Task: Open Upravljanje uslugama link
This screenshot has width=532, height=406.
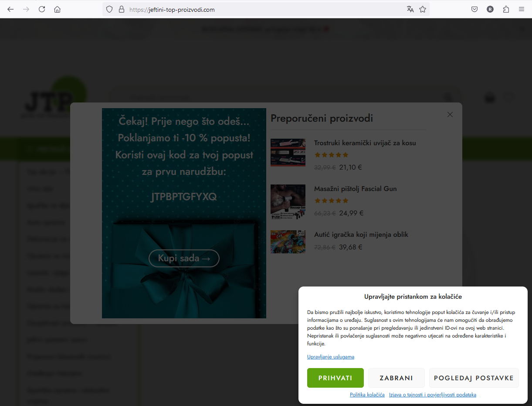Action: (331, 357)
